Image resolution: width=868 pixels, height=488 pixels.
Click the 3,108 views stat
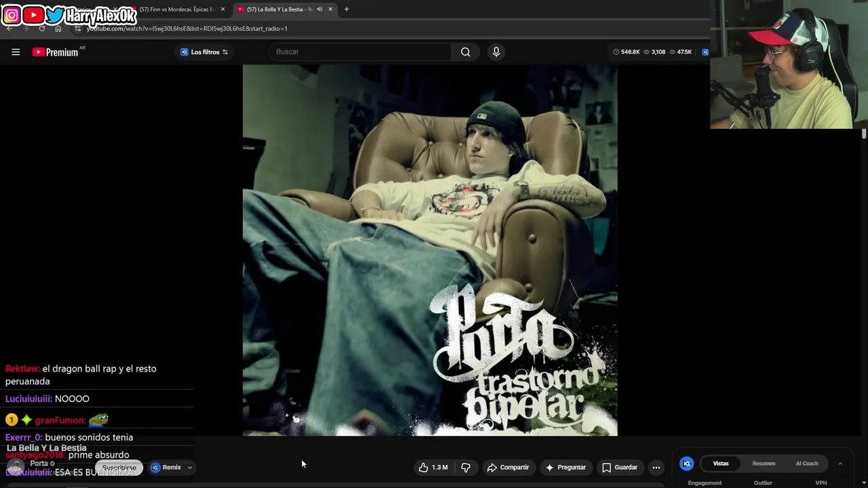(x=654, y=52)
